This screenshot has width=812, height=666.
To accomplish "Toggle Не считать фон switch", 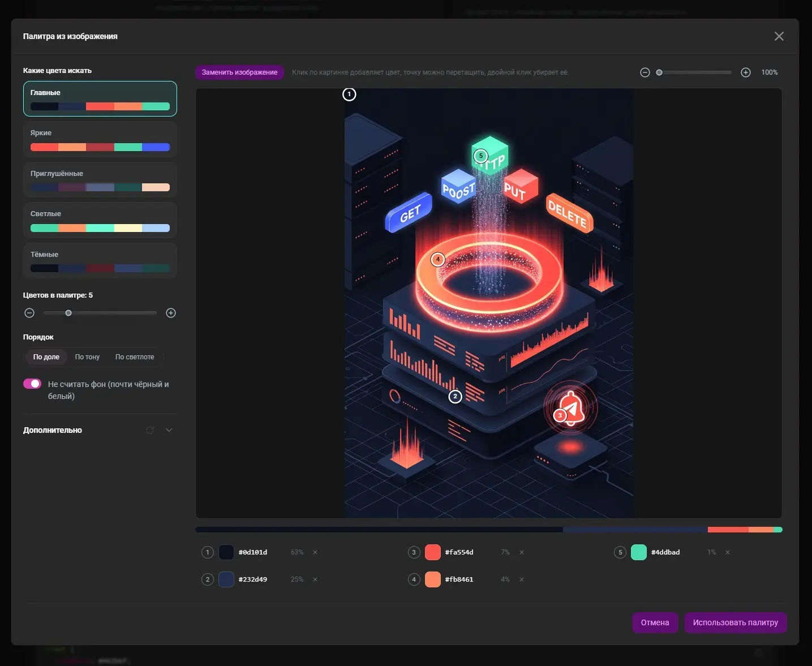I will tap(32, 384).
